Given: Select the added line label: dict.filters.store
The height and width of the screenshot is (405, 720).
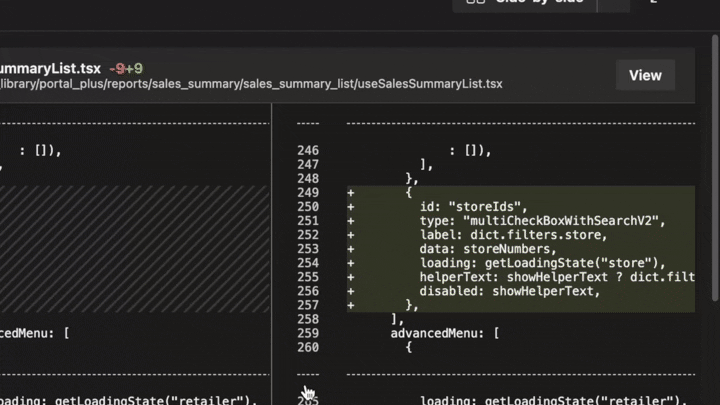Looking at the screenshot, I should [x=513, y=235].
